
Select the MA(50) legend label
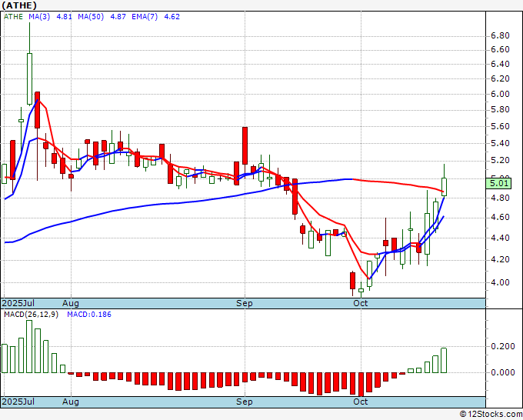[91, 17]
